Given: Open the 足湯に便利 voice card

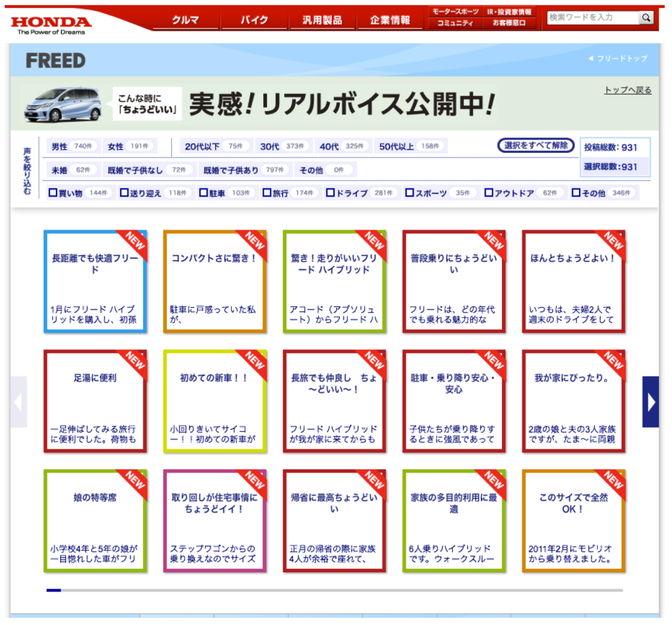Looking at the screenshot, I should click(x=95, y=401).
